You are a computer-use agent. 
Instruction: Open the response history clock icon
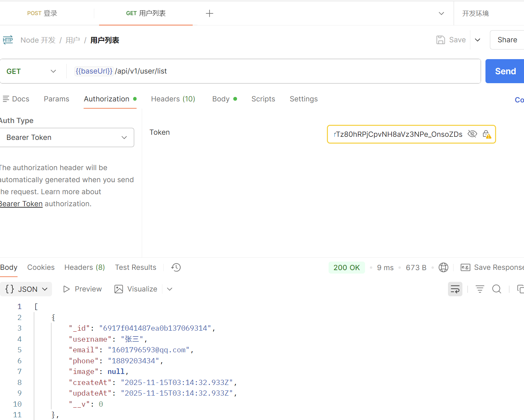click(176, 267)
